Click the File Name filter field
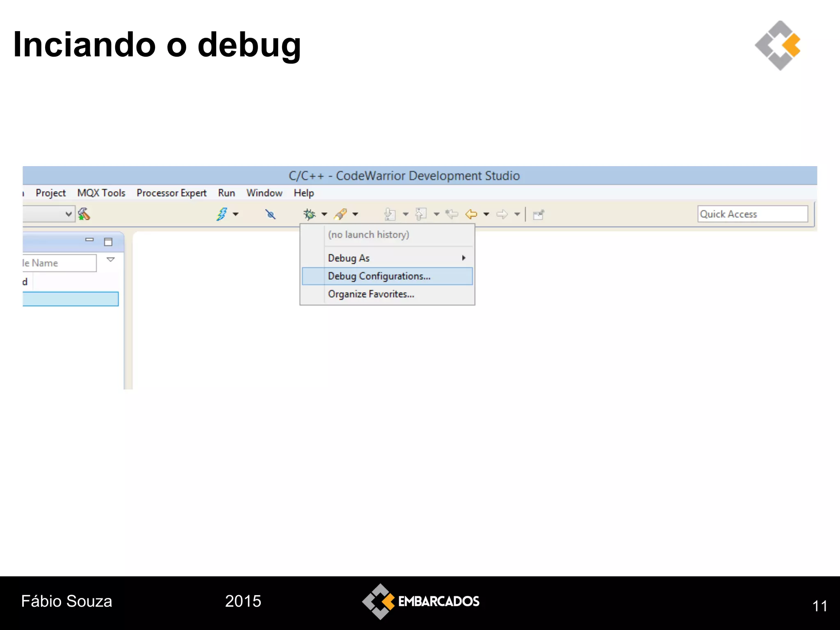Image resolution: width=840 pixels, height=630 pixels. [59, 263]
